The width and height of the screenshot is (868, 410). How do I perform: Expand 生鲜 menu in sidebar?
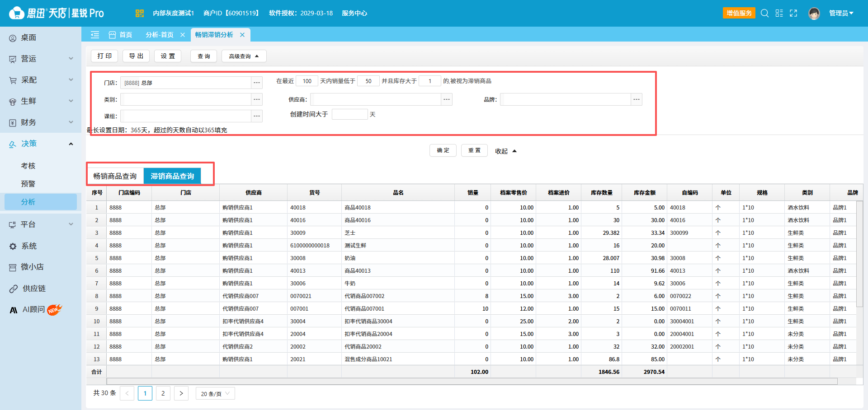(x=41, y=101)
